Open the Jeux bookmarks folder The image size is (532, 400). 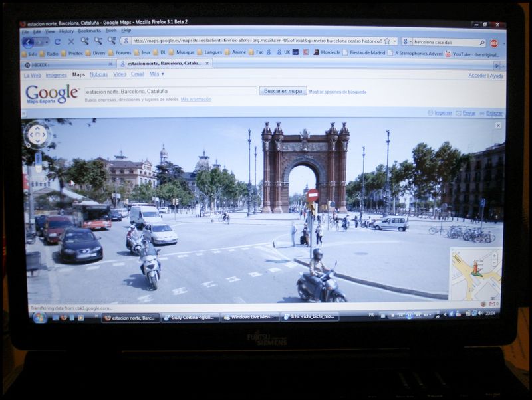(x=142, y=52)
